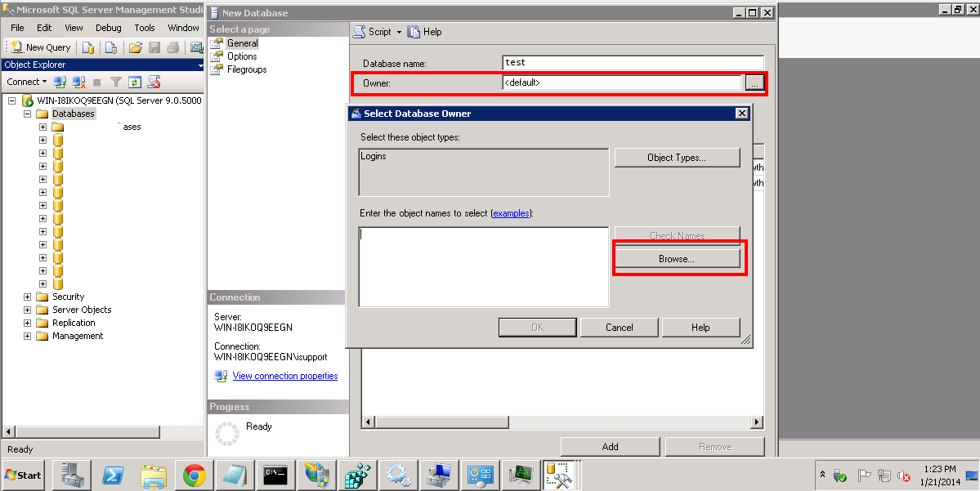Click the script icon with red X in Object Explorer
Image resolution: width=980 pixels, height=491 pixels.
(x=154, y=82)
